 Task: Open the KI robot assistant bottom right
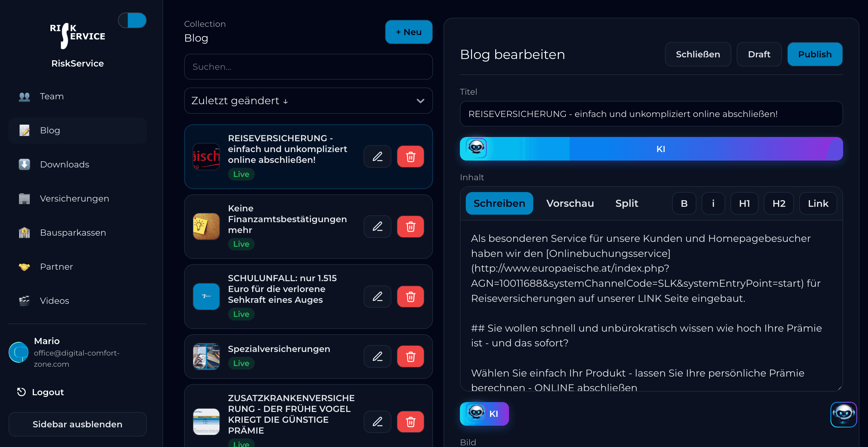(x=843, y=414)
